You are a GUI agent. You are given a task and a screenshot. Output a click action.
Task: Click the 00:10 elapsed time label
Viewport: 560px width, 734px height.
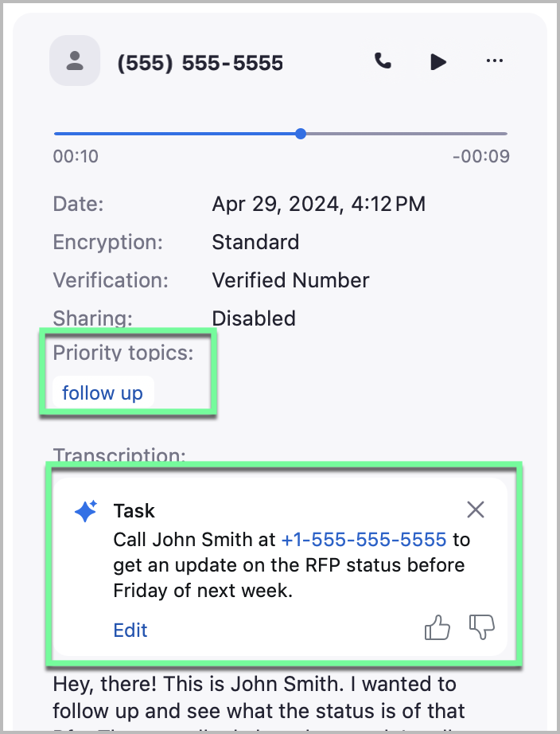tap(76, 156)
